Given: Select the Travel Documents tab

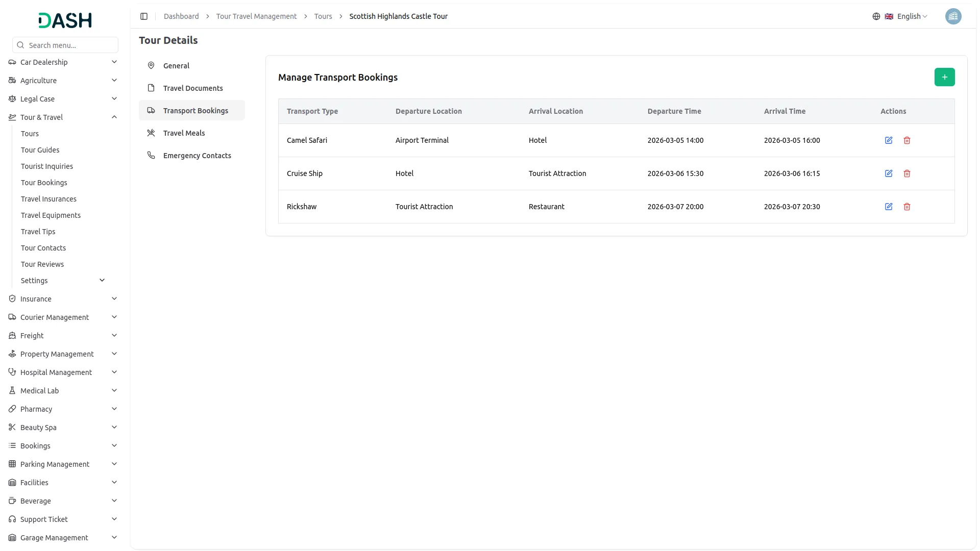Looking at the screenshot, I should point(193,88).
